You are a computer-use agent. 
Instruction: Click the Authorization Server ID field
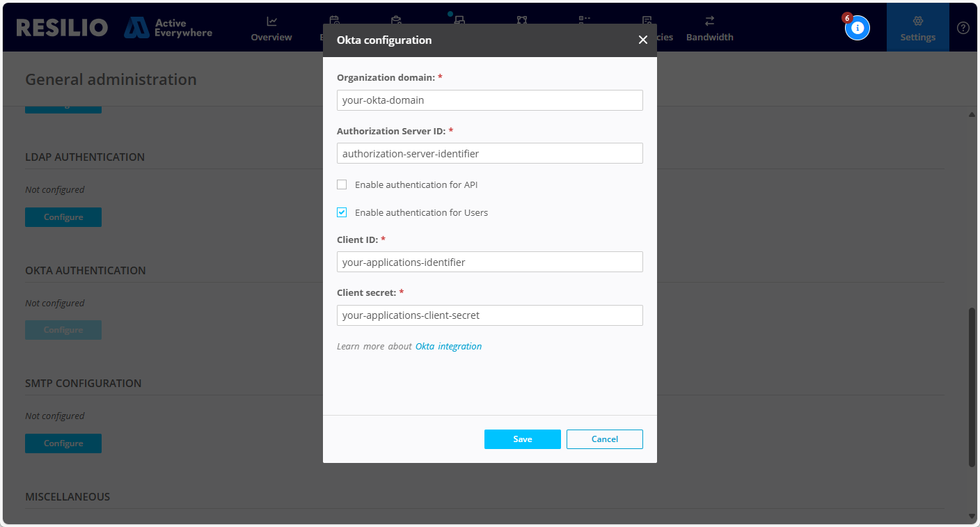[x=489, y=153]
